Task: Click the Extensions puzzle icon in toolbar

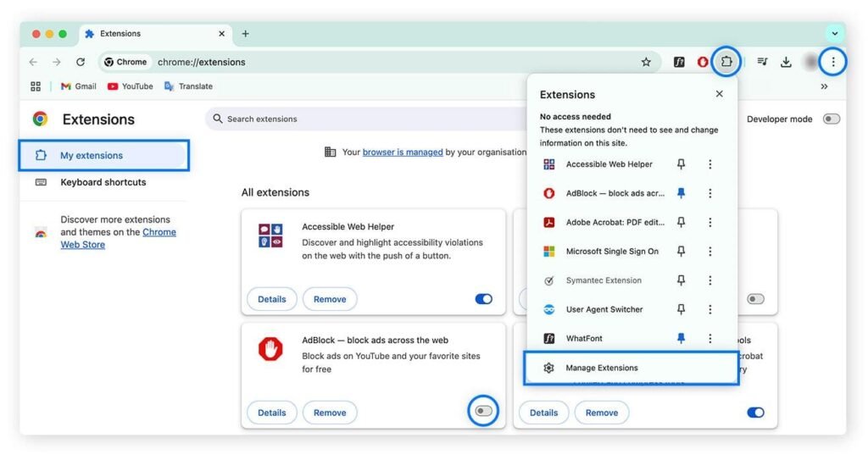Action: pos(726,62)
